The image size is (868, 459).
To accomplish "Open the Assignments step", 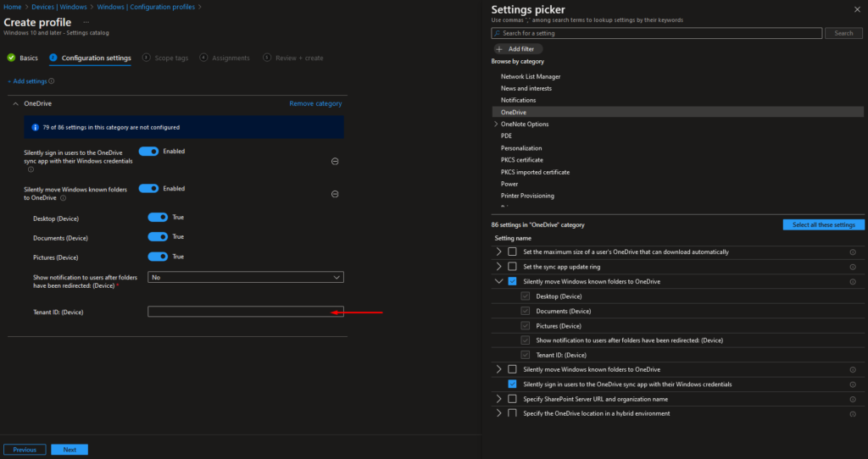I will pyautogui.click(x=225, y=58).
